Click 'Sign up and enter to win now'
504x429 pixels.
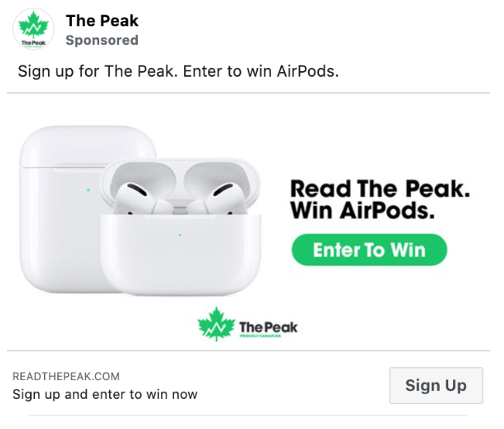coord(105,394)
